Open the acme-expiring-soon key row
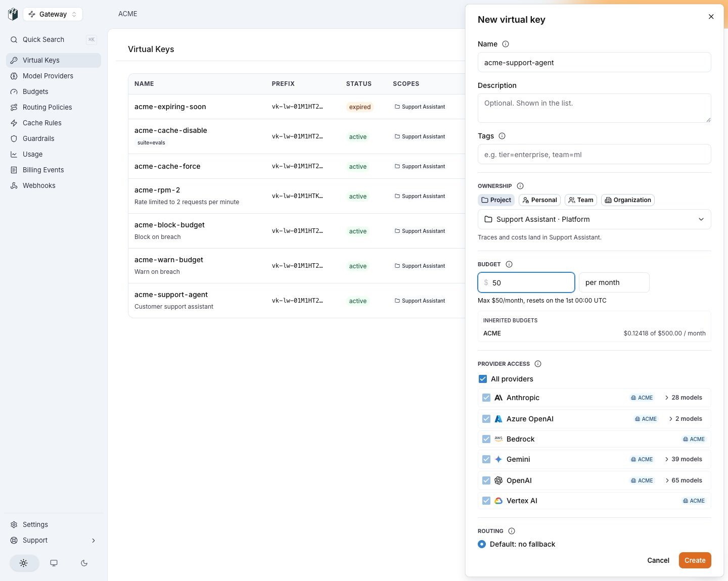Screen dimensions: 728x581 (x=297, y=107)
